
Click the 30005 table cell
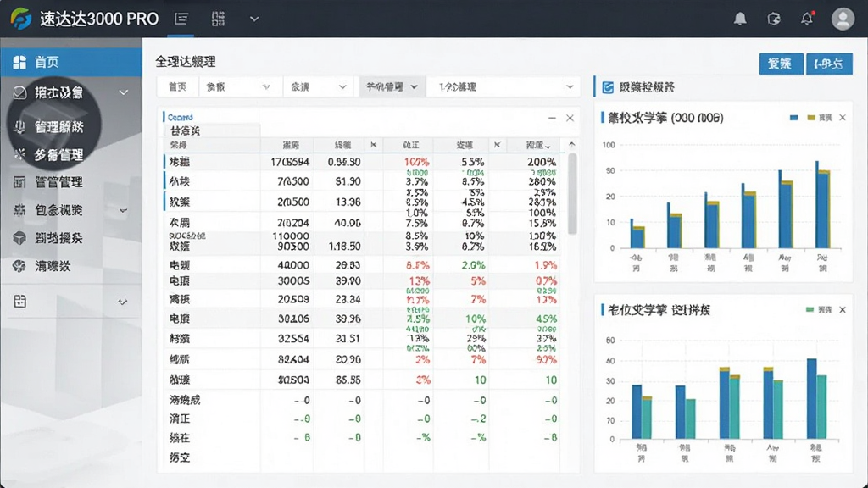tap(292, 281)
